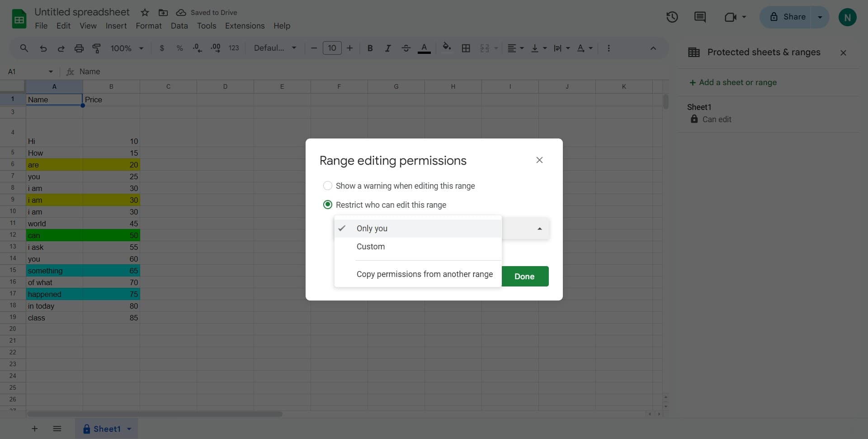Click the font size input field

tap(332, 48)
